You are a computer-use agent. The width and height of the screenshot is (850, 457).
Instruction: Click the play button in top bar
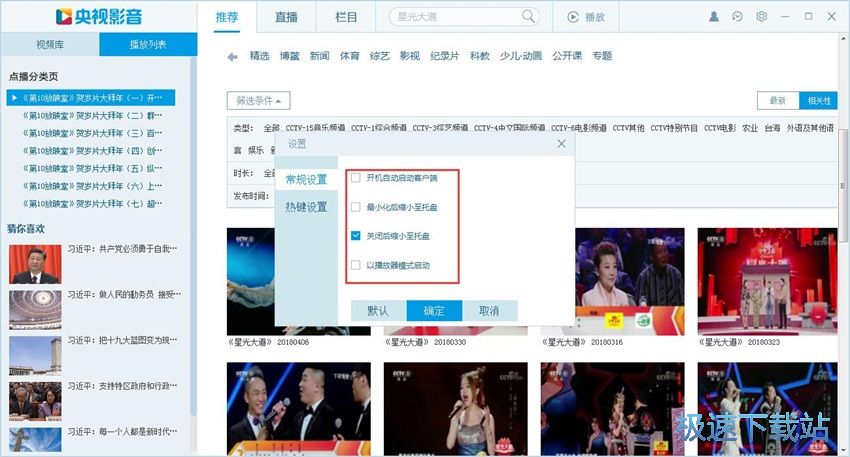[x=586, y=17]
